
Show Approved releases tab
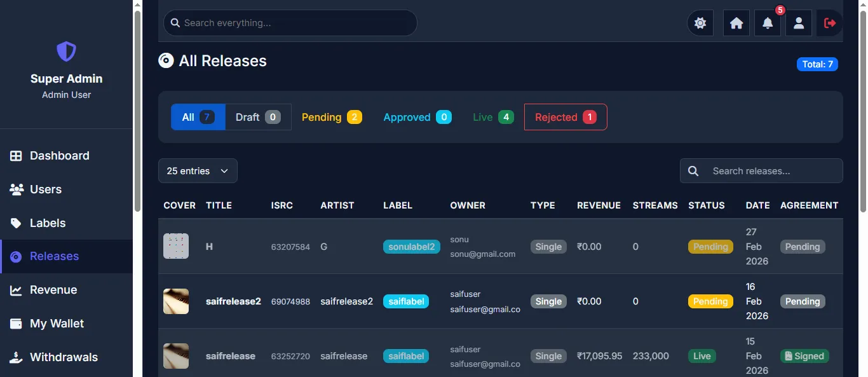tap(417, 117)
